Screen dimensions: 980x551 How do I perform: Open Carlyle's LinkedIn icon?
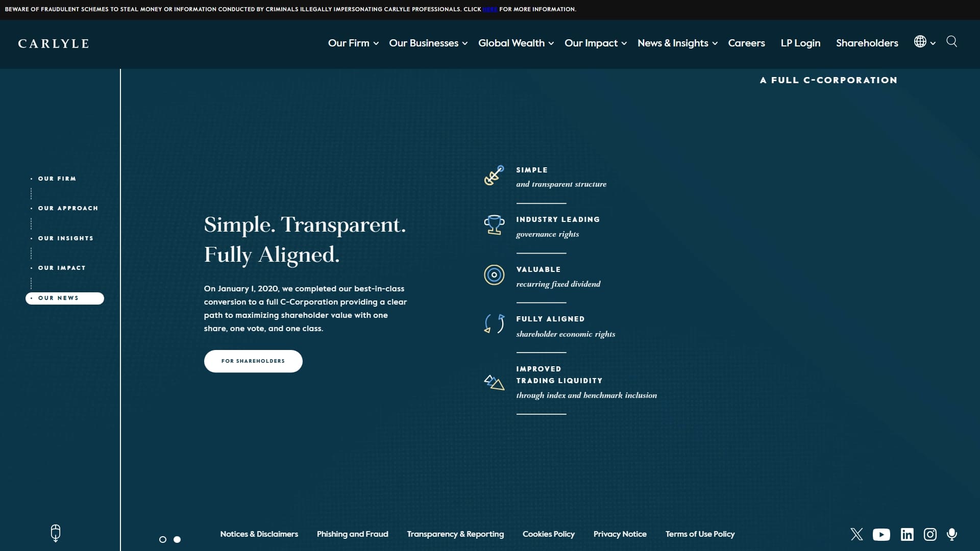point(907,534)
